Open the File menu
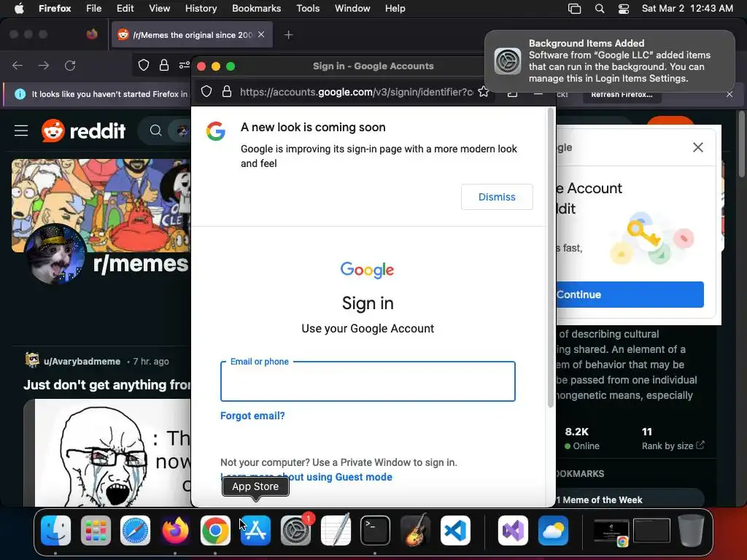The height and width of the screenshot is (560, 747). tap(93, 9)
